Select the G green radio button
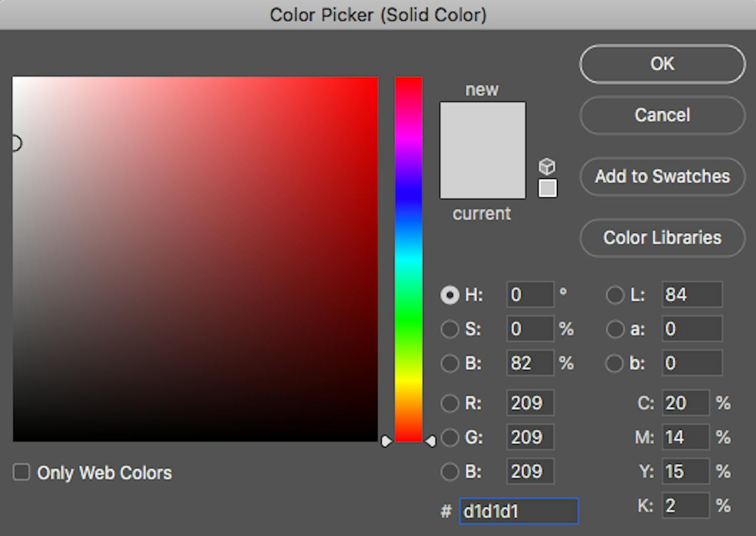This screenshot has width=756, height=536. pyautogui.click(x=450, y=437)
